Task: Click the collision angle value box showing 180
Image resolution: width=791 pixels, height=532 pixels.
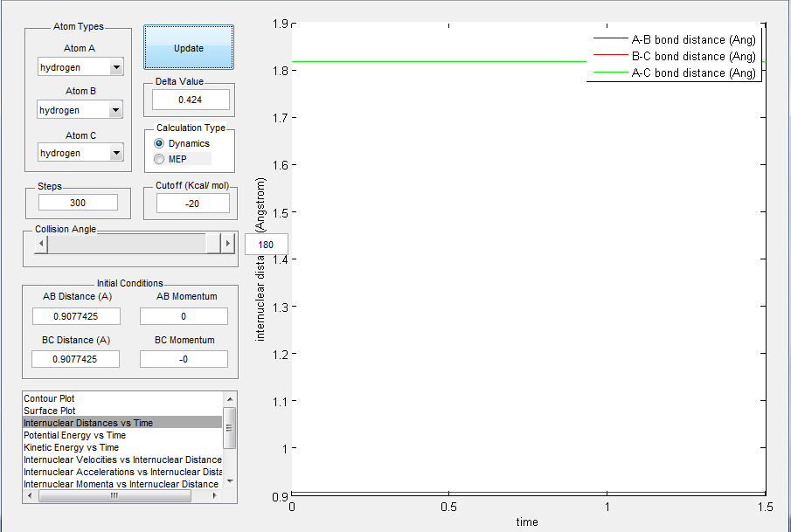Action: tap(267, 245)
